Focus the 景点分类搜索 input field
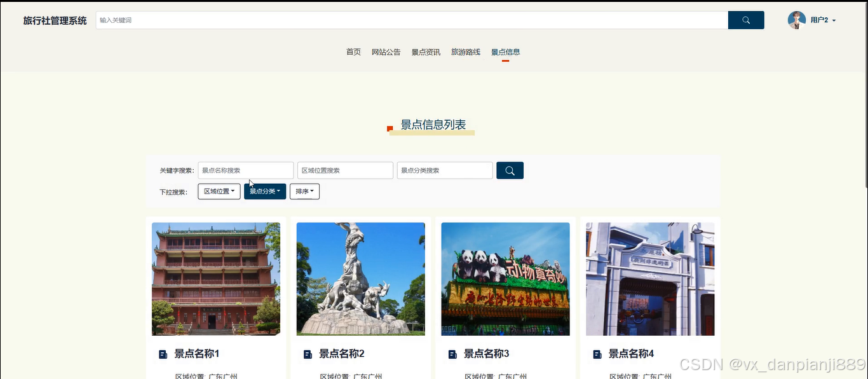868x379 pixels. click(x=445, y=170)
